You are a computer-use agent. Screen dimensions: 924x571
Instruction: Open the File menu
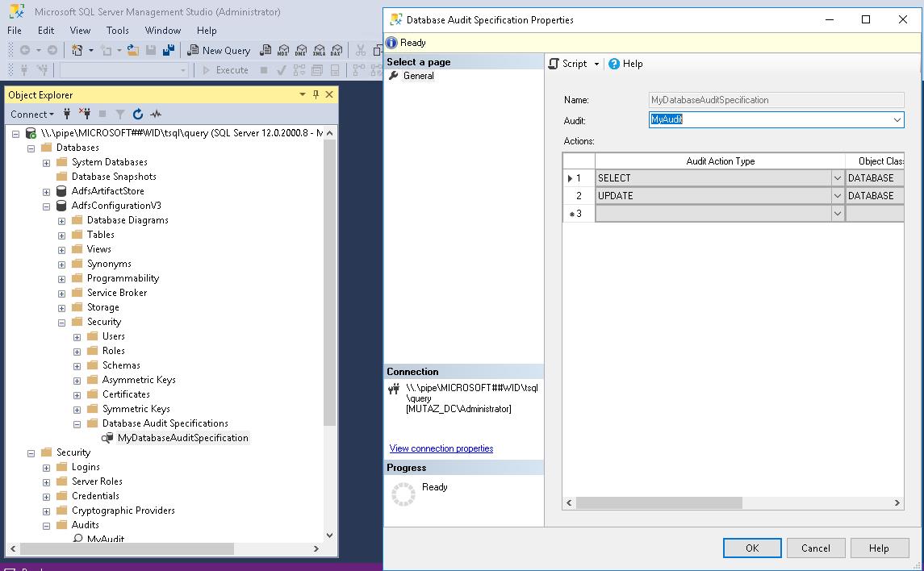(x=15, y=31)
